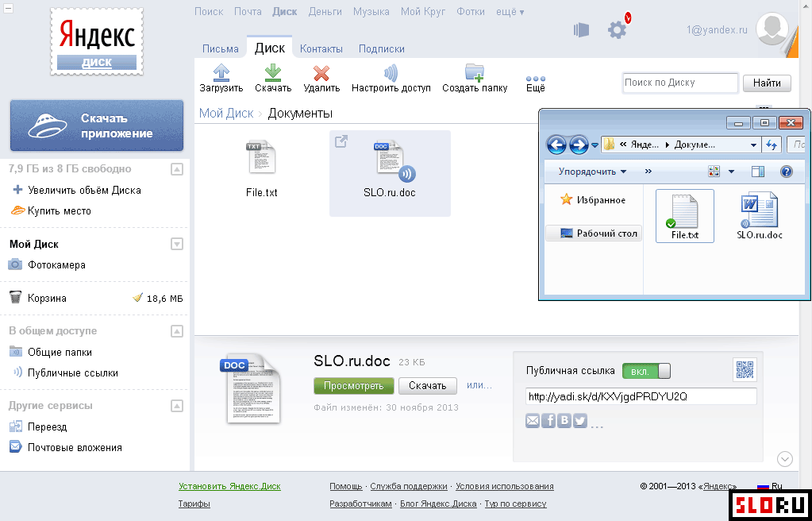Click the Загрузить upload icon
Viewport: 812px width, 521px height.
221,74
